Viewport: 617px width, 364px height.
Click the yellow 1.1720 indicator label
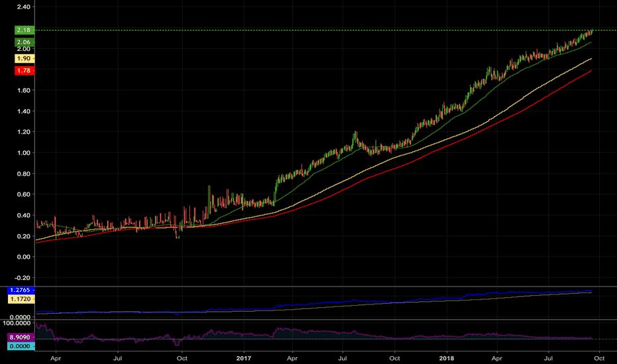click(x=21, y=299)
